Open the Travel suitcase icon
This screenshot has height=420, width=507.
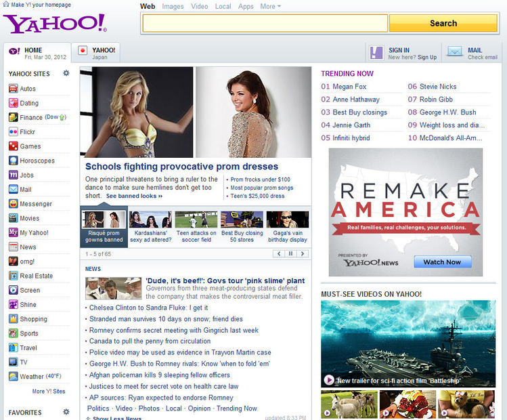tap(14, 348)
